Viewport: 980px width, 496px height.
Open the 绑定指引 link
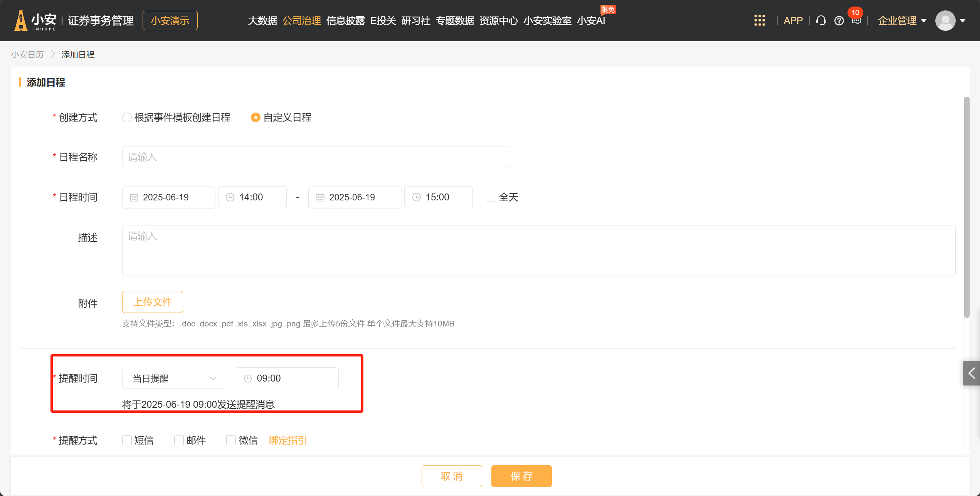pos(287,440)
